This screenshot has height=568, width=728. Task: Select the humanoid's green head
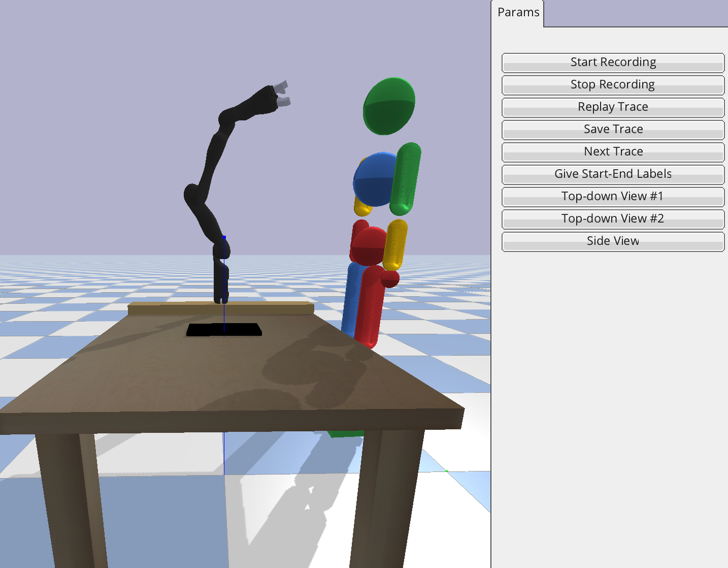[x=389, y=106]
